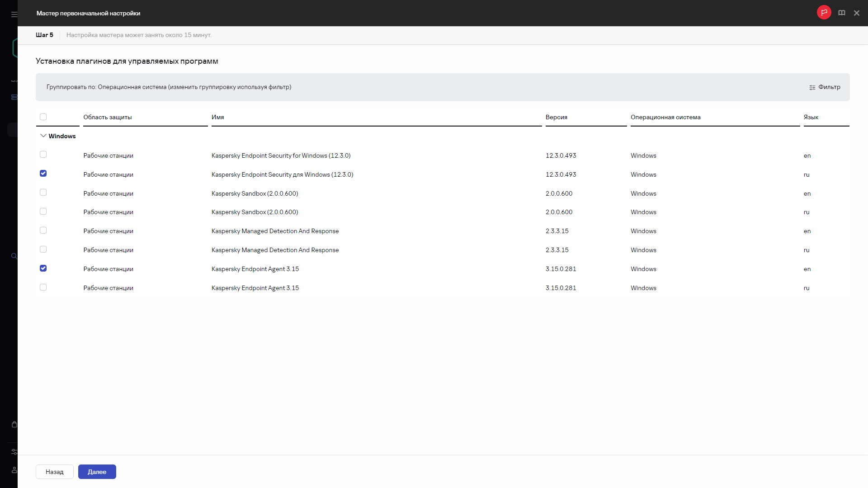Open the Фильтр filter control

pyautogui.click(x=825, y=87)
